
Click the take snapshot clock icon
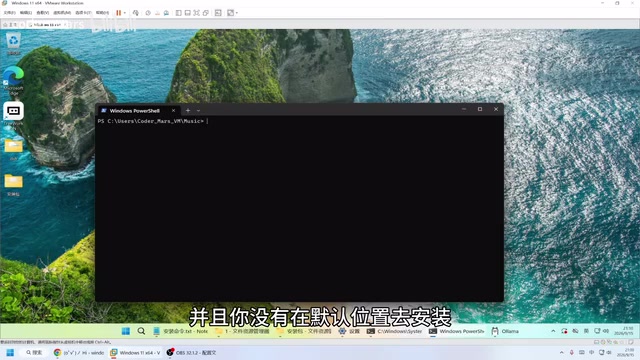click(148, 13)
